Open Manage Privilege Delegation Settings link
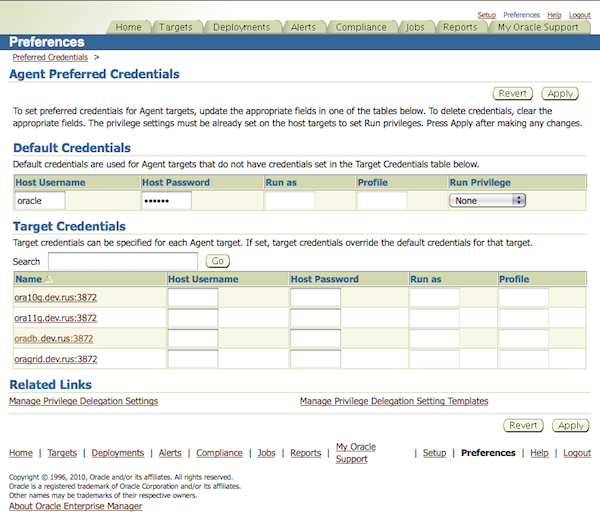Image resolution: width=600 pixels, height=517 pixels. coord(83,401)
